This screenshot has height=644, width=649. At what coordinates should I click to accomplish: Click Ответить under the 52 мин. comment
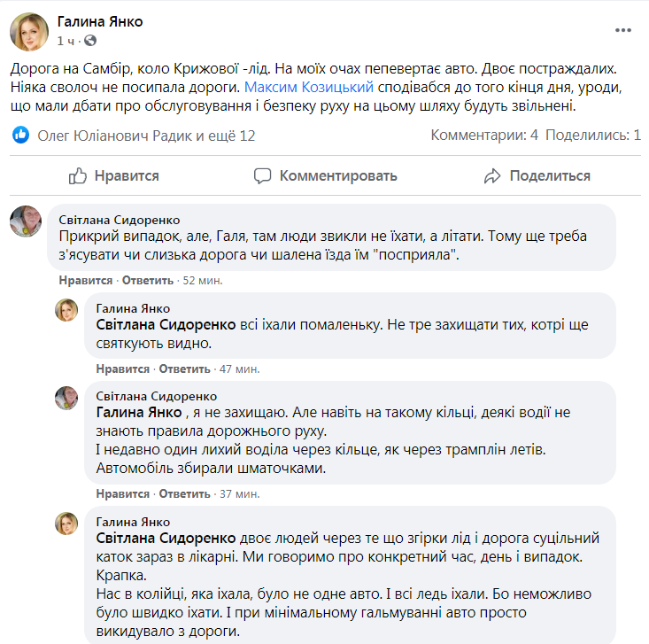[147, 281]
